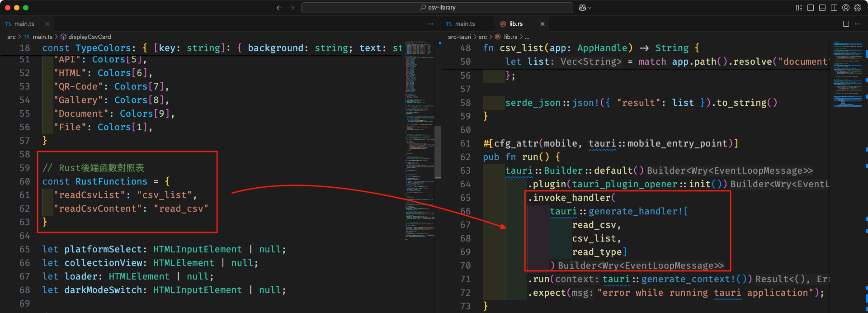Select the src-tauri breadcrumb
Screen dimensions: 868x313
point(459,37)
